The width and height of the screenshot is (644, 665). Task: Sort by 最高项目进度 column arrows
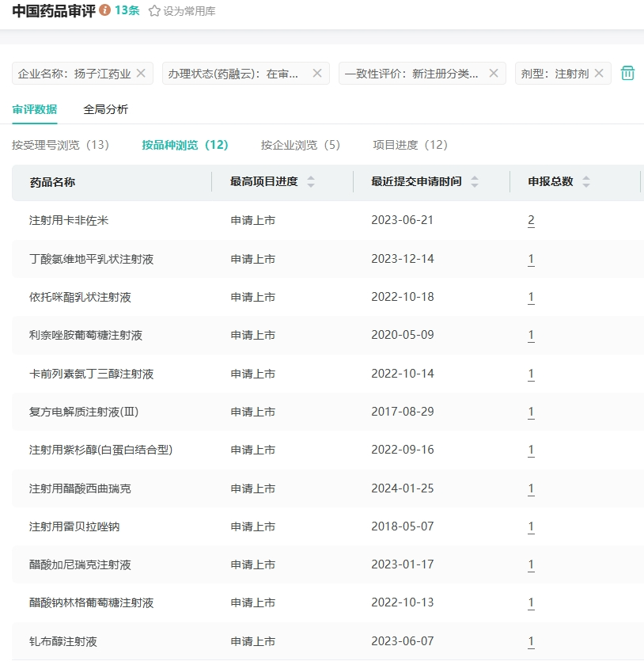[x=311, y=182]
